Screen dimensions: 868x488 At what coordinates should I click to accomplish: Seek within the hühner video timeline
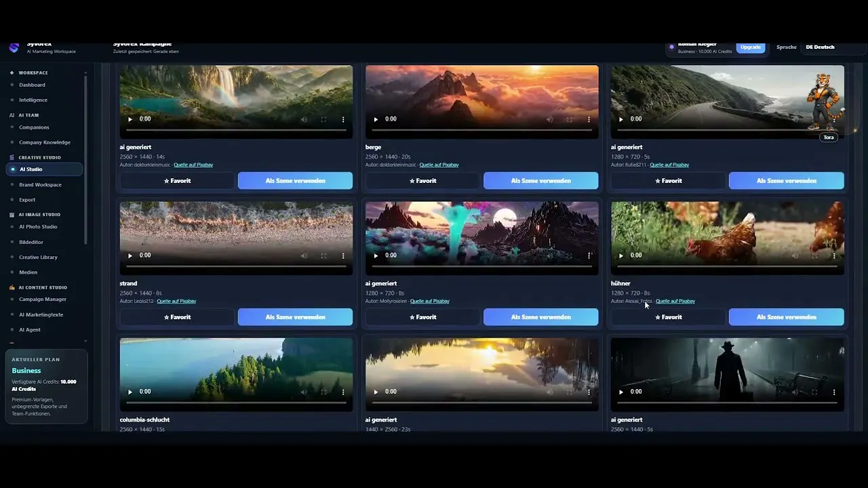point(727,266)
